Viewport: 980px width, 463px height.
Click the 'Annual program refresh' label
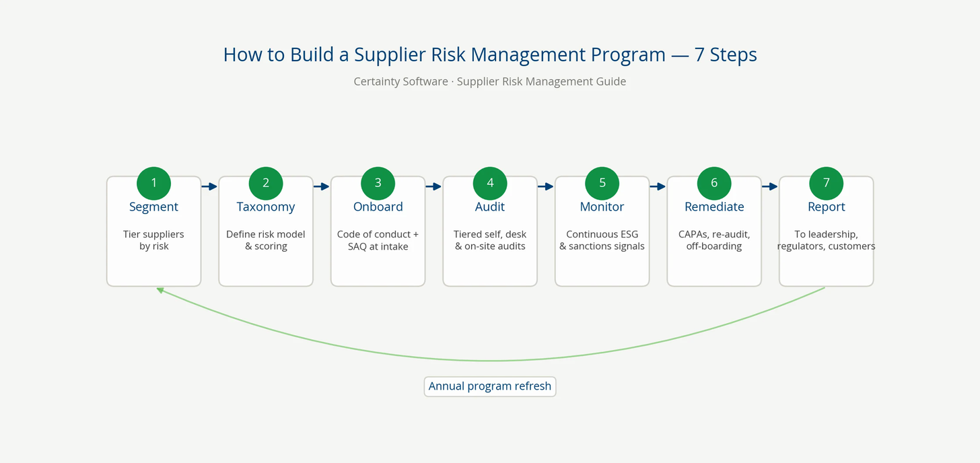pos(490,386)
